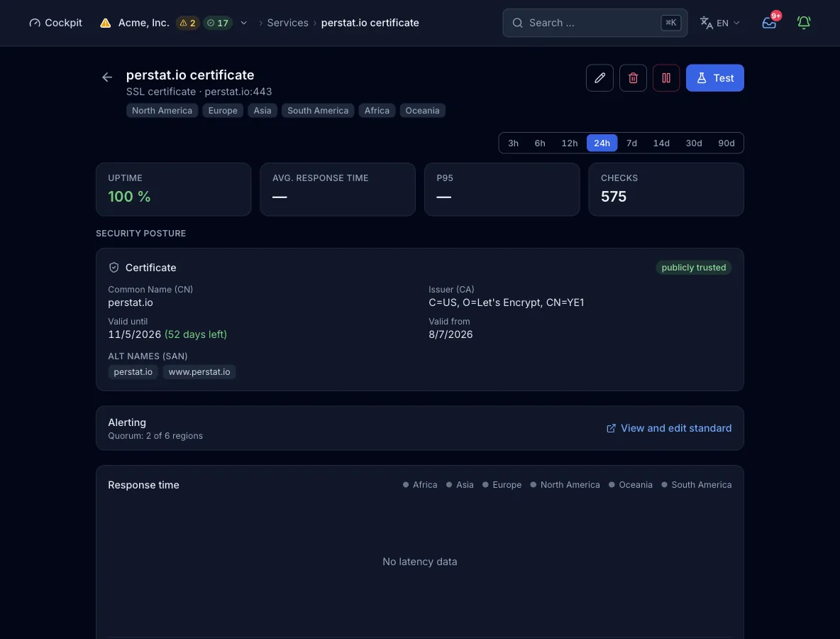Click the 2 warnings badge
The width and height of the screenshot is (840, 639).
tap(187, 23)
